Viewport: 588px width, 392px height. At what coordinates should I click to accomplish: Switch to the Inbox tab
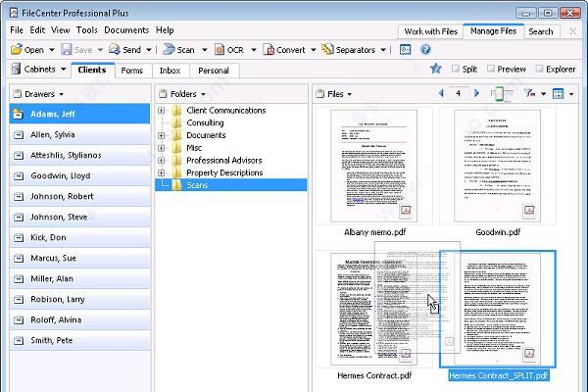170,71
